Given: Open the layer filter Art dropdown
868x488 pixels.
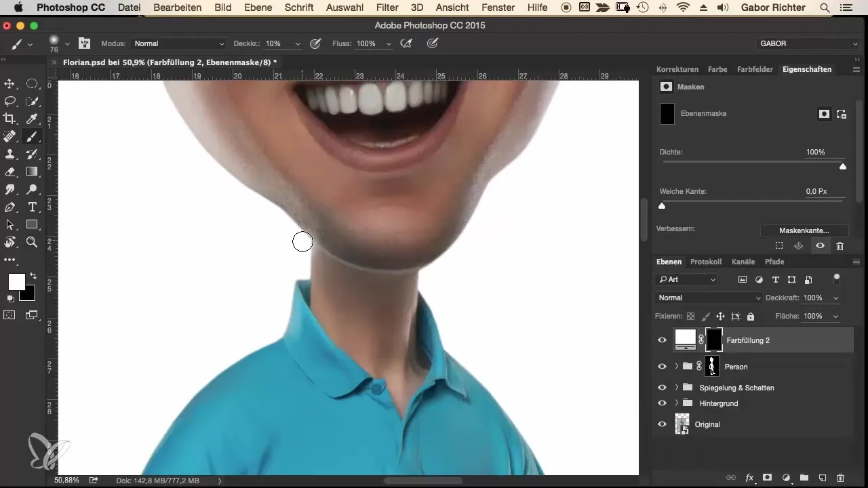Looking at the screenshot, I should tap(686, 279).
